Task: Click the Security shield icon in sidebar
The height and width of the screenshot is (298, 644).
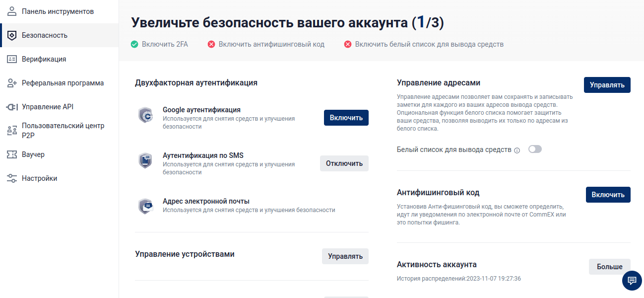Action: tap(12, 35)
